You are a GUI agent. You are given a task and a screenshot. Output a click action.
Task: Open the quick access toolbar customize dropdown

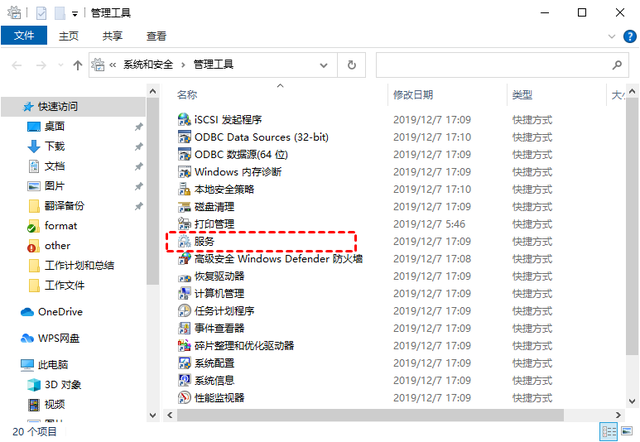(x=75, y=14)
